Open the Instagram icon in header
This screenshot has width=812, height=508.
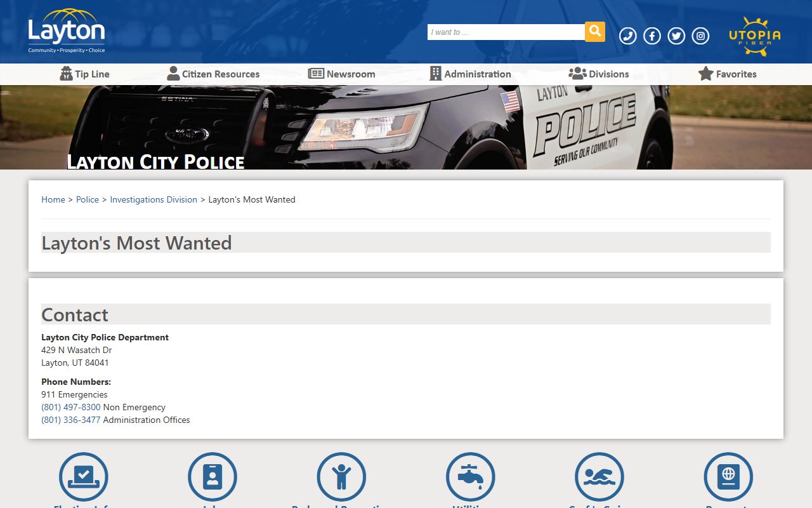click(x=700, y=36)
